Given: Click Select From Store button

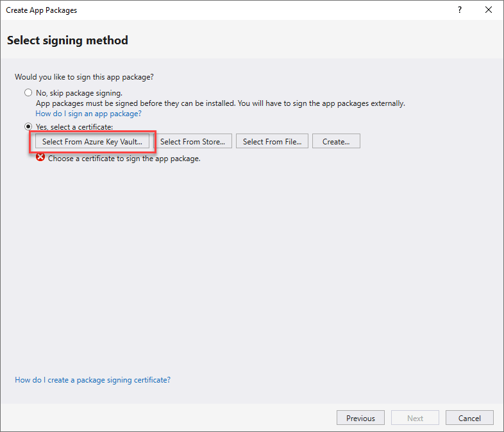Looking at the screenshot, I should coord(192,141).
